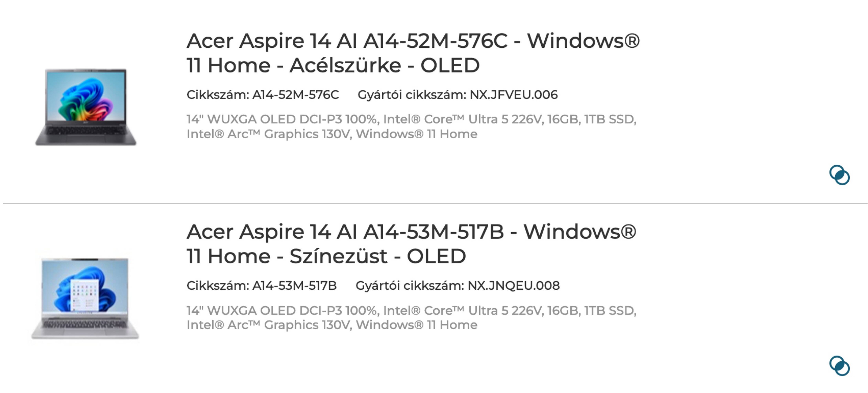Open the steel gray Aspire laptop thumbnail
868x393 pixels.
tap(86, 107)
